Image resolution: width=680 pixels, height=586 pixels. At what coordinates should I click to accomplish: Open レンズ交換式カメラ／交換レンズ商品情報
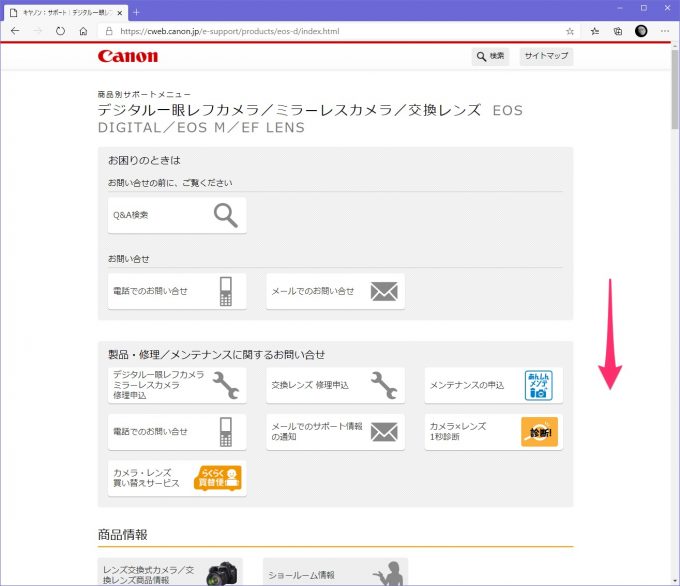(170, 572)
